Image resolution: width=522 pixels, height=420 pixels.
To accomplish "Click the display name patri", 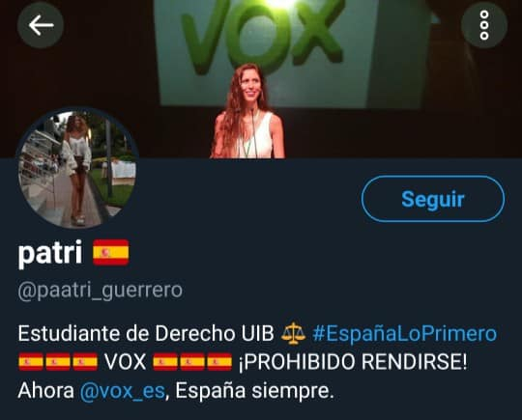I will [50, 253].
